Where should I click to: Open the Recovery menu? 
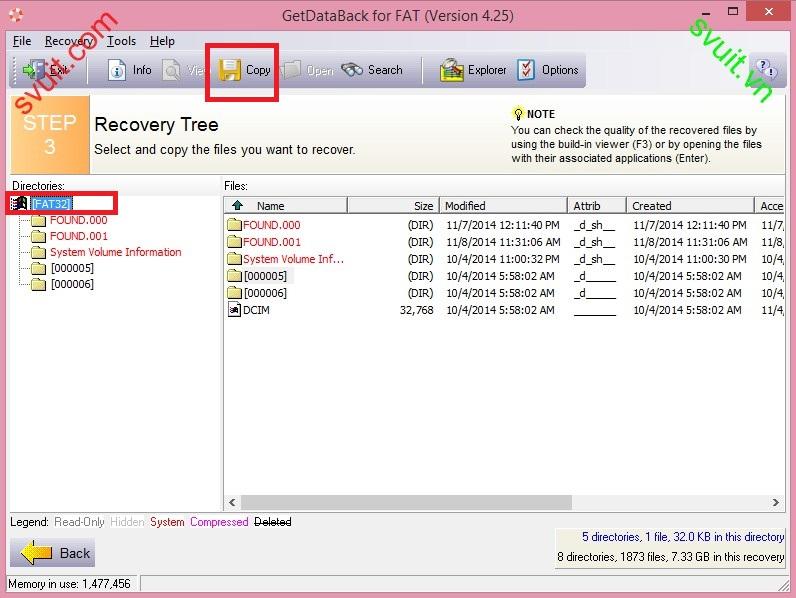[69, 41]
